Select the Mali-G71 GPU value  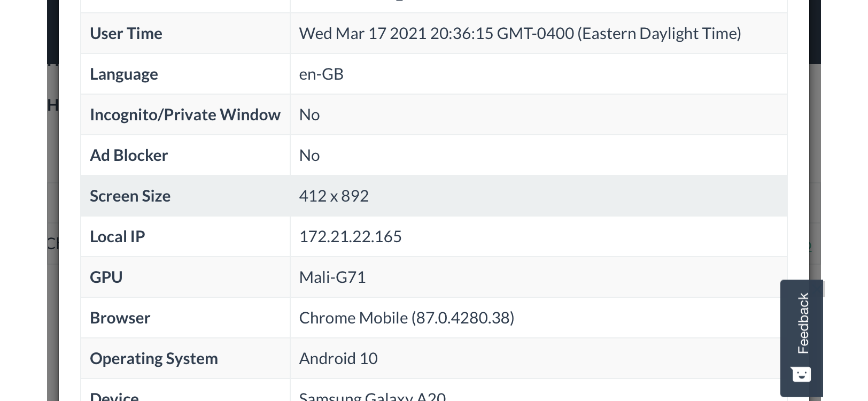[x=332, y=277]
